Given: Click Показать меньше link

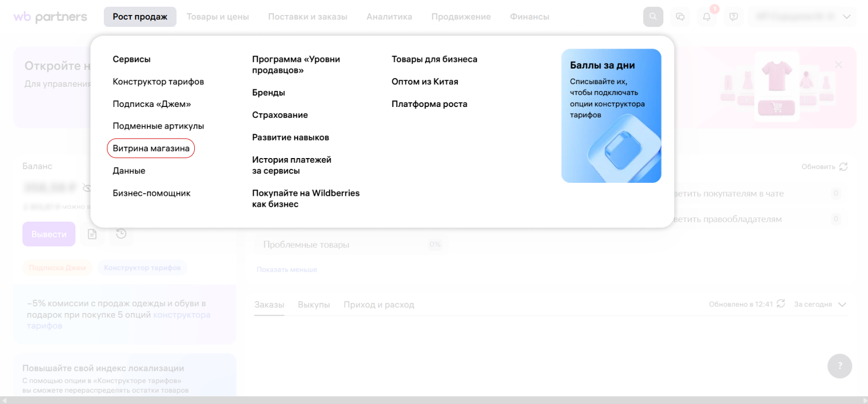Looking at the screenshot, I should click(x=287, y=270).
